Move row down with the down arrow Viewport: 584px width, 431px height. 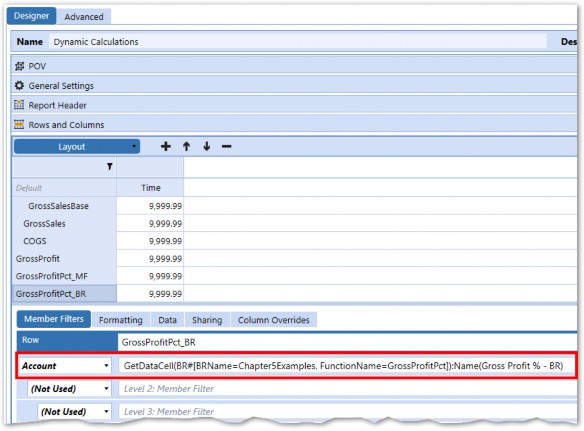(207, 146)
